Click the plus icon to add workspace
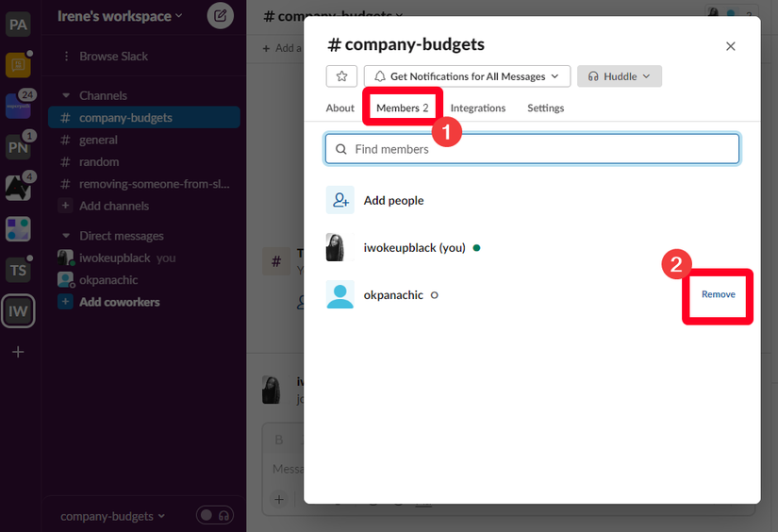The width and height of the screenshot is (778, 532). coord(18,352)
